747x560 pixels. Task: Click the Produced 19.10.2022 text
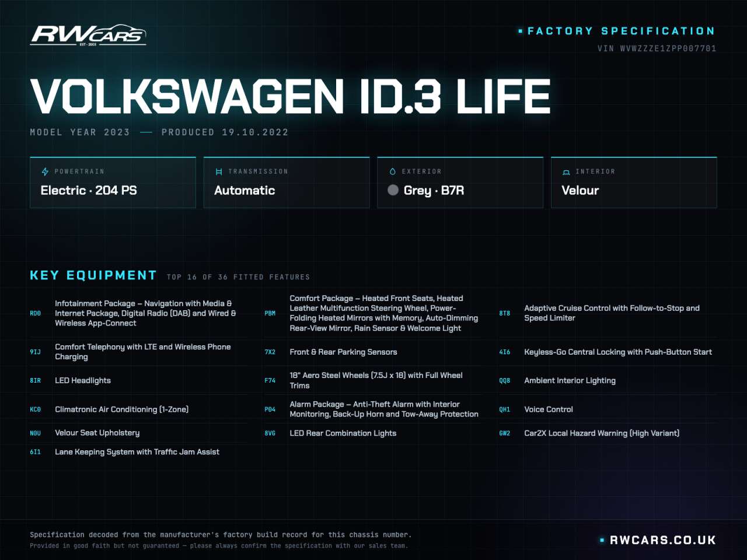click(225, 132)
